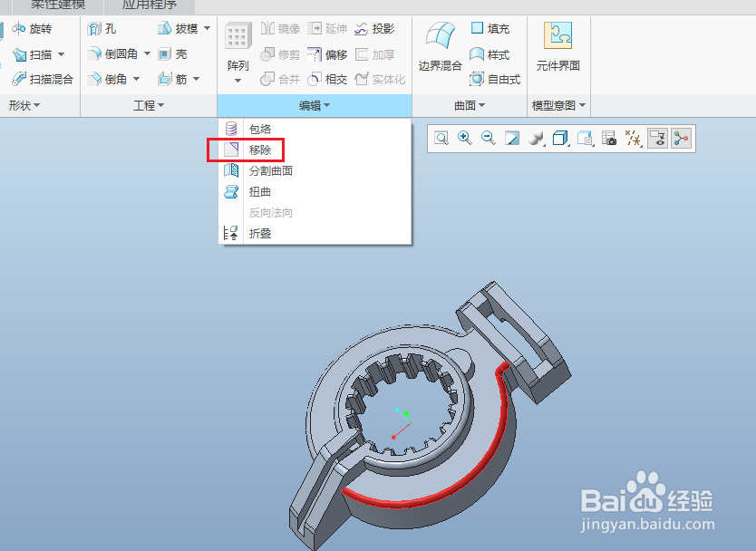Expand the 倒圆角 dropdown arrow
756x551 pixels.
[x=147, y=53]
